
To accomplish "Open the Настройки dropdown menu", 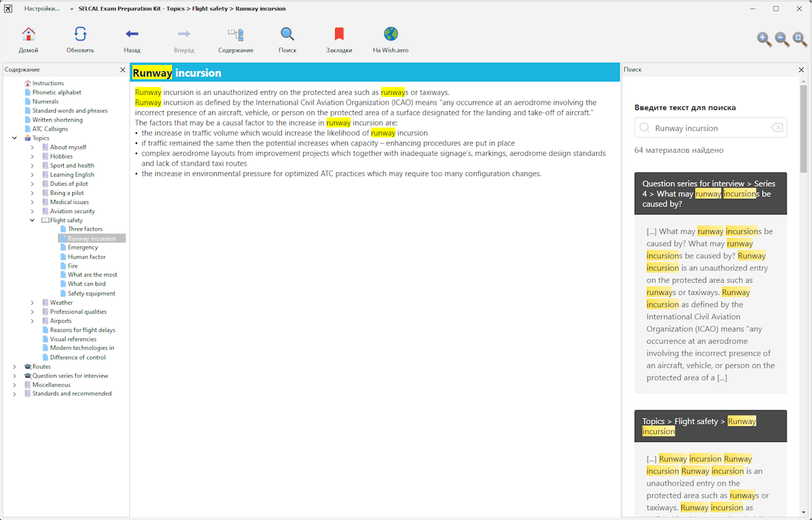I will pyautogui.click(x=49, y=8).
